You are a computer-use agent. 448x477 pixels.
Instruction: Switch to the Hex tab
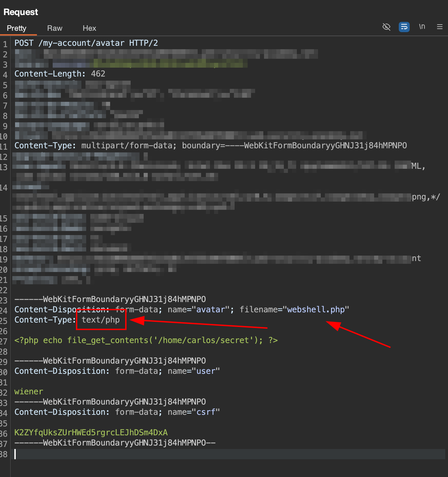tap(89, 28)
